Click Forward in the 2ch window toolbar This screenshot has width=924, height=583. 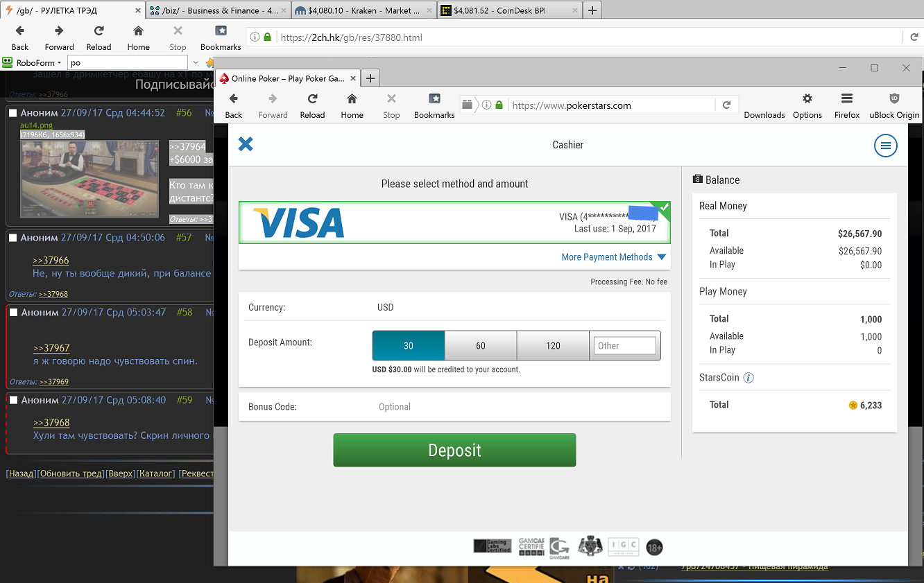(59, 38)
